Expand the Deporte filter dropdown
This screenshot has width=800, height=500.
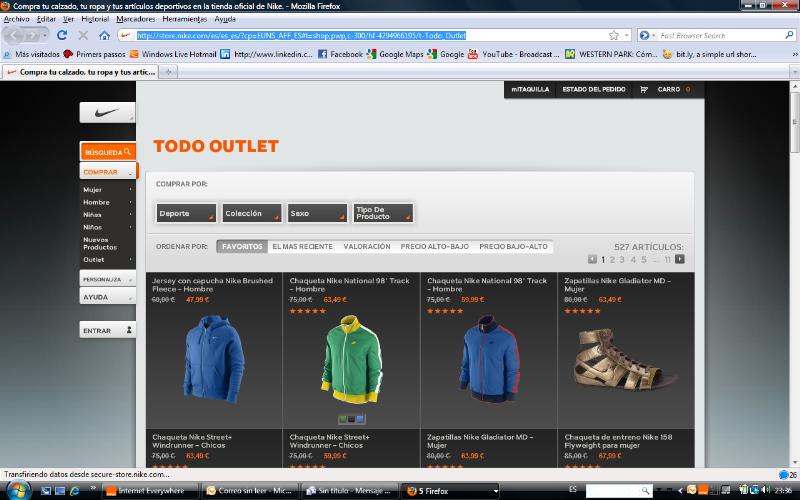pyautogui.click(x=186, y=213)
